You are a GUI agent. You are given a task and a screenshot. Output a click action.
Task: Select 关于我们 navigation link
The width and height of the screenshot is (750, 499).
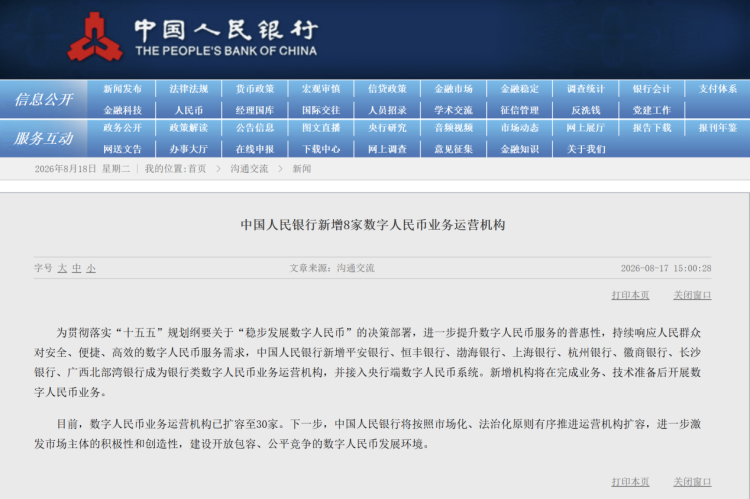coord(586,149)
